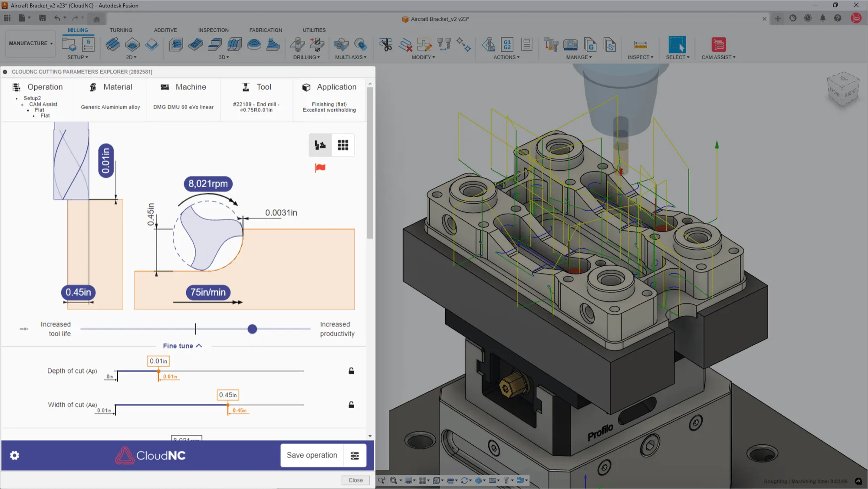Click the Delete Passes icon

(405, 44)
